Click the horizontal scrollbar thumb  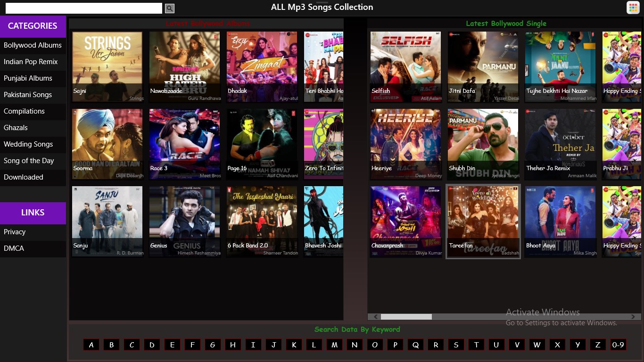click(406, 317)
